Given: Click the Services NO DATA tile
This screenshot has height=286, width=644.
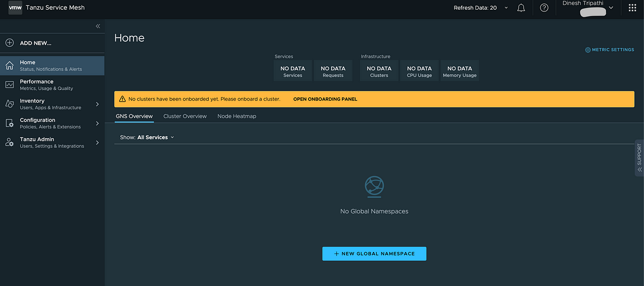Looking at the screenshot, I should 292,70.
